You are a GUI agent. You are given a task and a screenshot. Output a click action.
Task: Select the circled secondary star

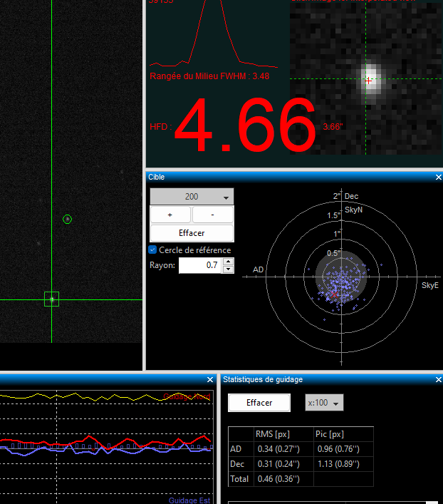tap(67, 219)
